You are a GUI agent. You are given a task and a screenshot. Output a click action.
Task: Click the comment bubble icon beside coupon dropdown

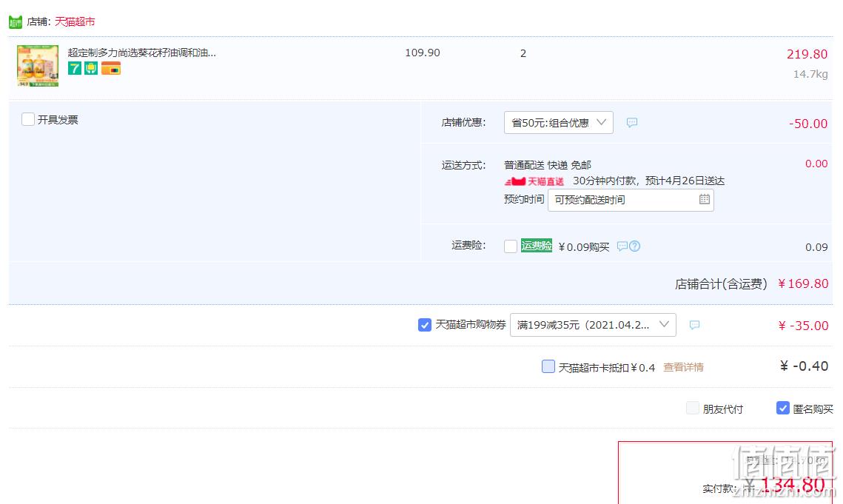point(695,325)
